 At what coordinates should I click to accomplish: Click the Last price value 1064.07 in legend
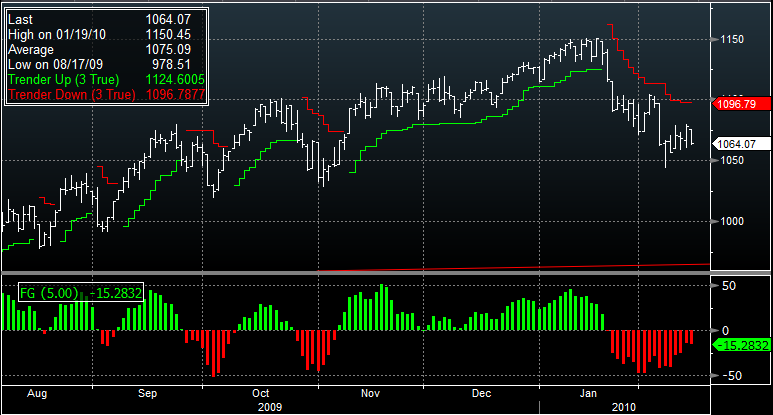[168, 19]
